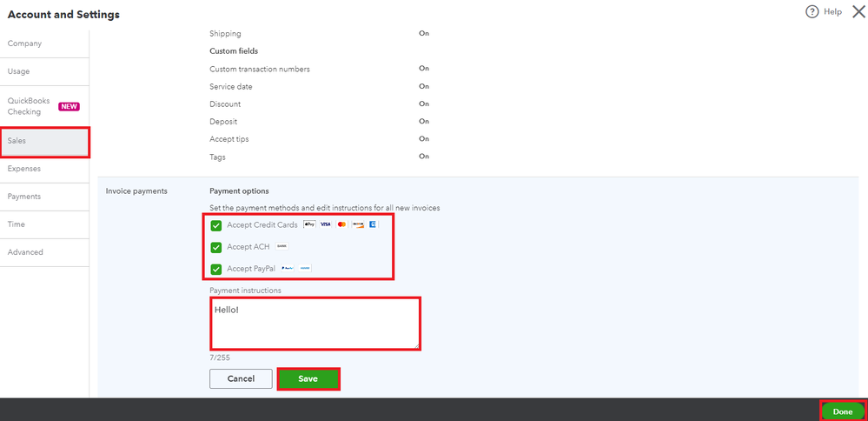Click the 7/255 character counter
Image resolution: width=868 pixels, height=421 pixels.
pyautogui.click(x=220, y=358)
